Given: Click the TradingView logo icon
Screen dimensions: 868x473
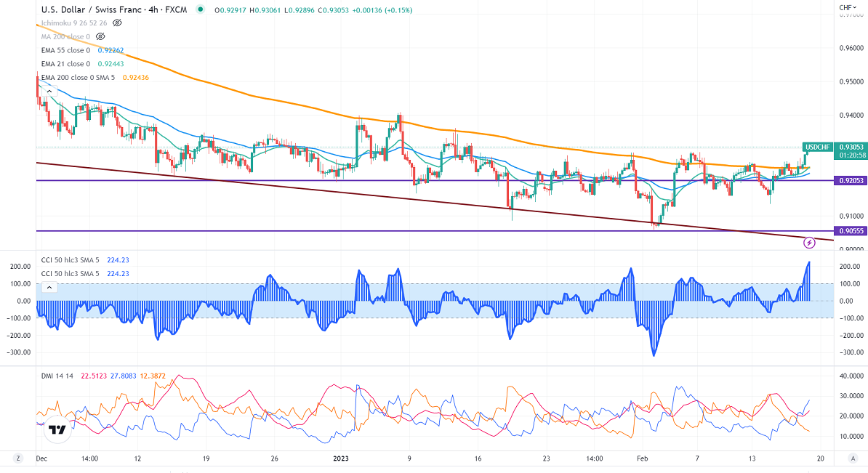Looking at the screenshot, I should [55, 431].
